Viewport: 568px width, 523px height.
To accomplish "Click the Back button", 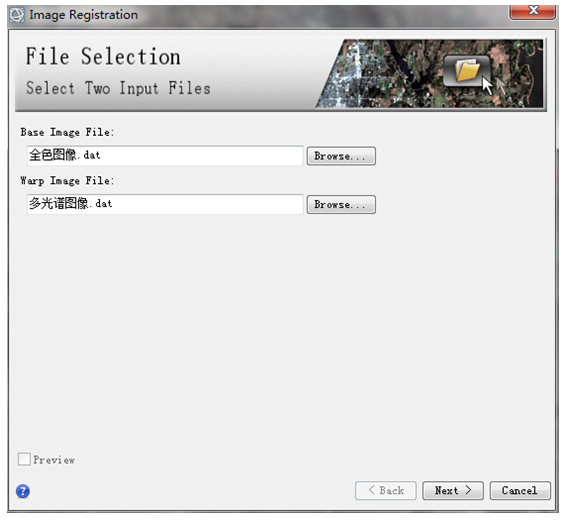I will click(x=386, y=490).
